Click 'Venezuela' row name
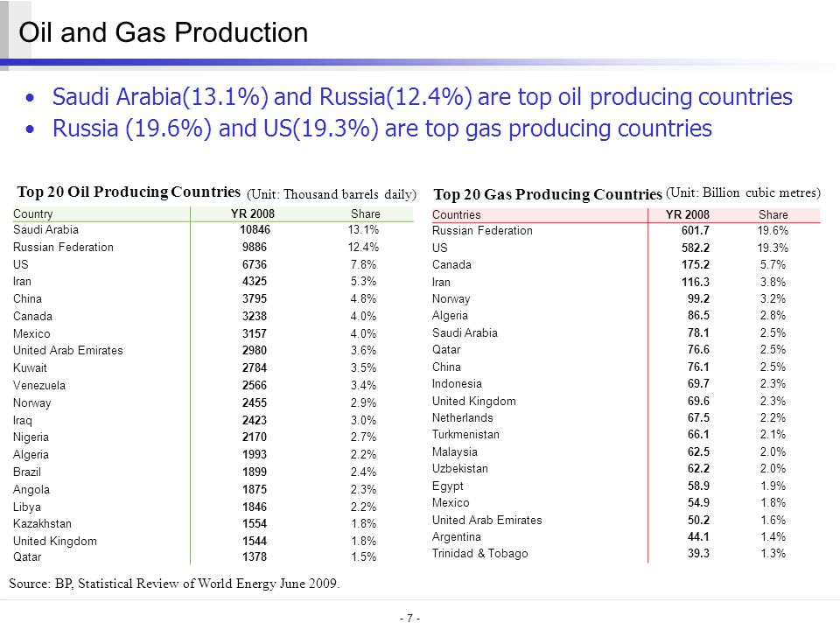The image size is (840, 630). pos(39,386)
